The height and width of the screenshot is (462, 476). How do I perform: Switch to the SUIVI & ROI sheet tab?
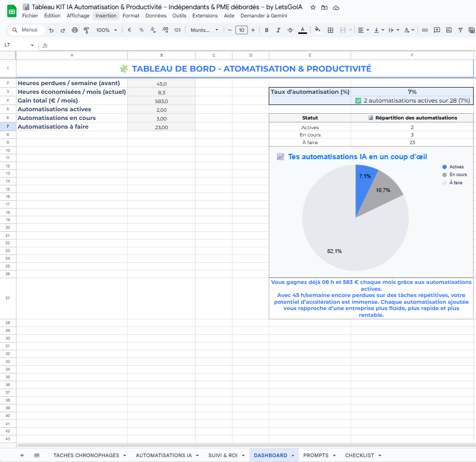pyautogui.click(x=223, y=455)
